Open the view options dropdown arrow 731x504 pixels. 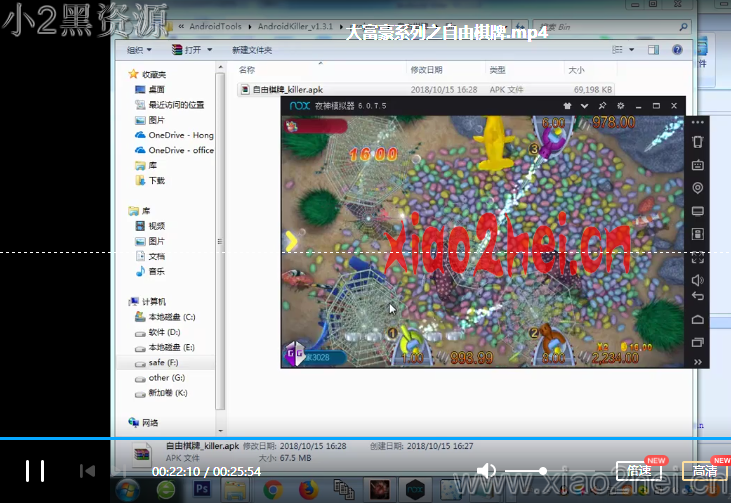click(x=632, y=50)
